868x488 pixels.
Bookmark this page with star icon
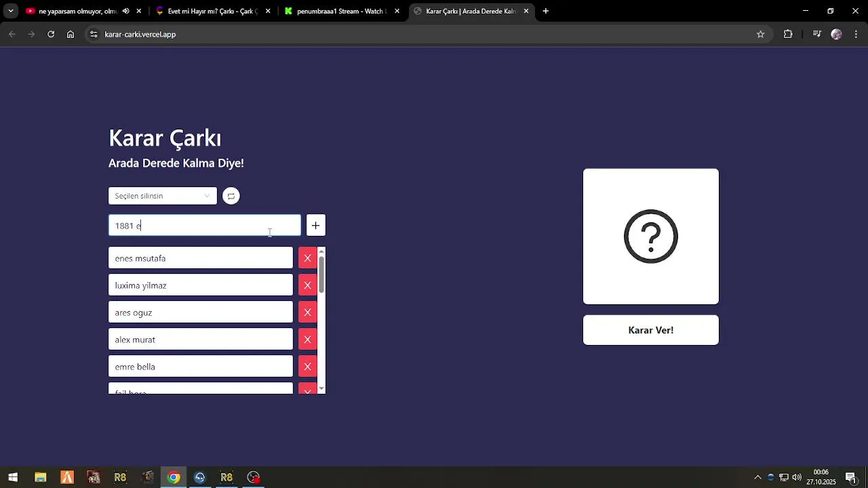tap(760, 34)
